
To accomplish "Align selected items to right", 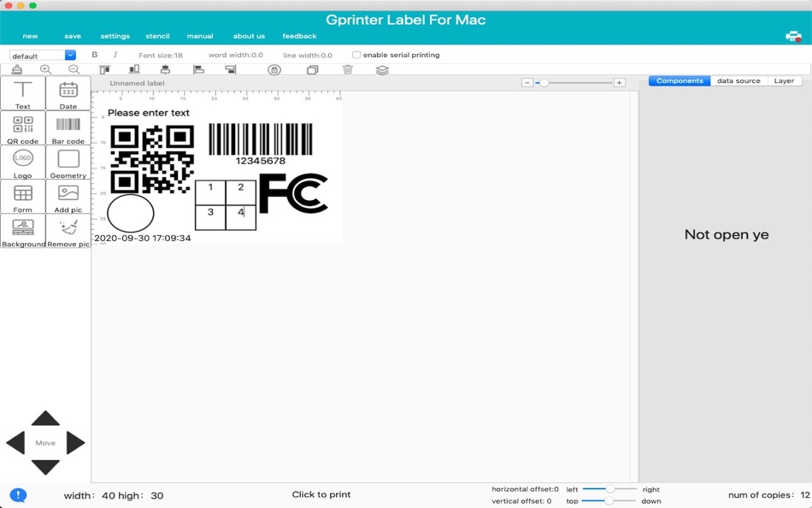I will click(231, 69).
